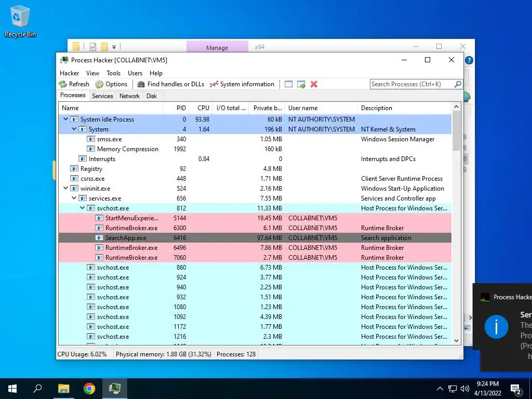Image resolution: width=532 pixels, height=399 pixels.
Task: Open taskbar search magnifier
Action: [x=37, y=389]
